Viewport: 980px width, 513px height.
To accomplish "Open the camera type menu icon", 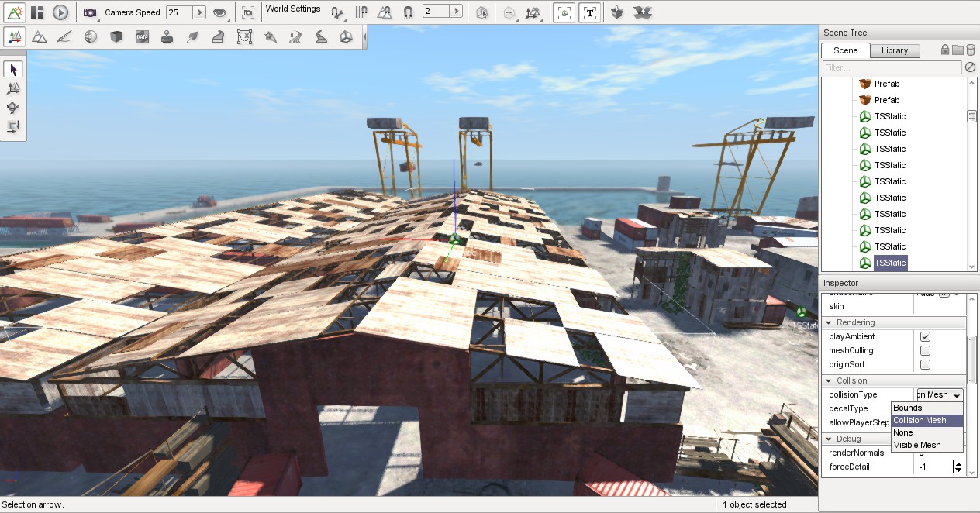I will pos(91,12).
